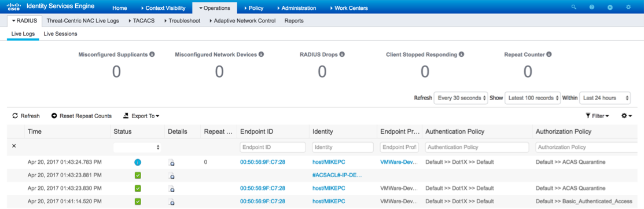Sort by the Identity column header

point(323,132)
